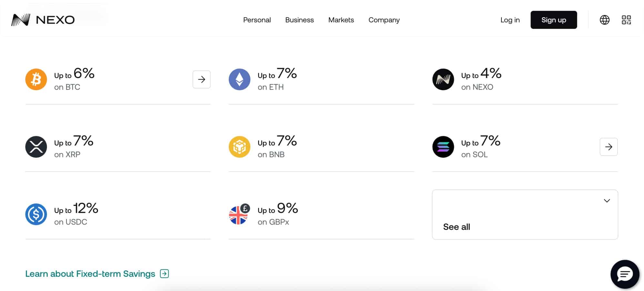This screenshot has width=644, height=291.
Task: Select the Business navigation item
Action: (x=299, y=20)
